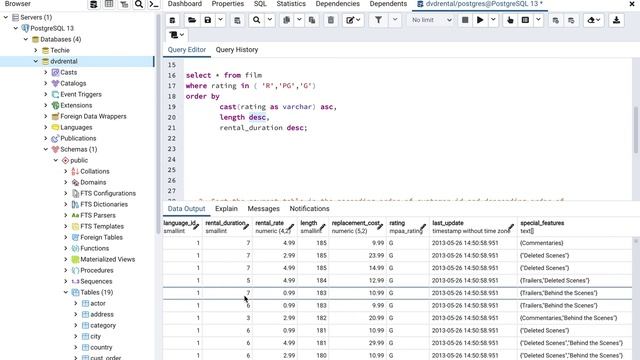Switch to the Query History tab

click(237, 50)
